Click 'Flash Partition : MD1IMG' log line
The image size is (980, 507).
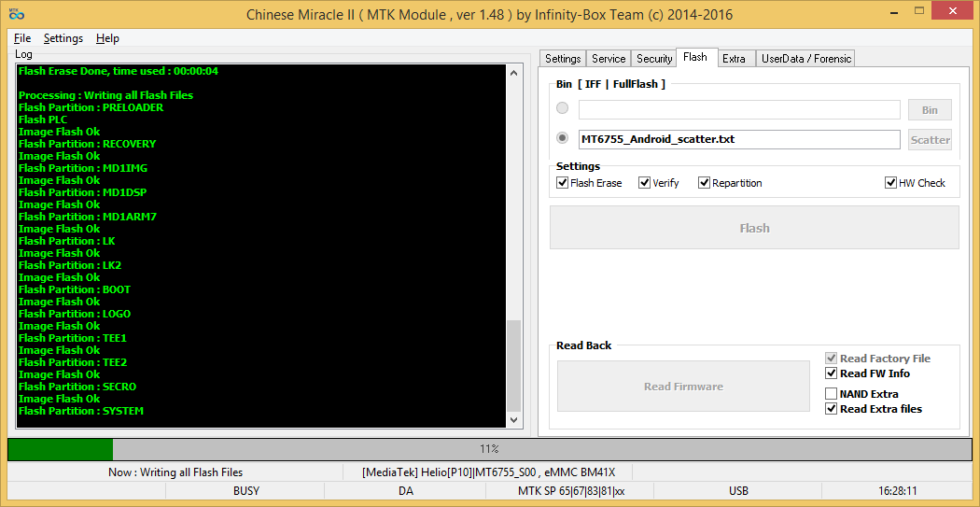click(82, 168)
